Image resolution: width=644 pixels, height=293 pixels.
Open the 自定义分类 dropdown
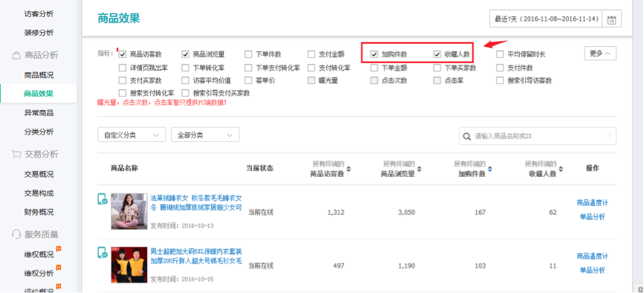coord(132,135)
